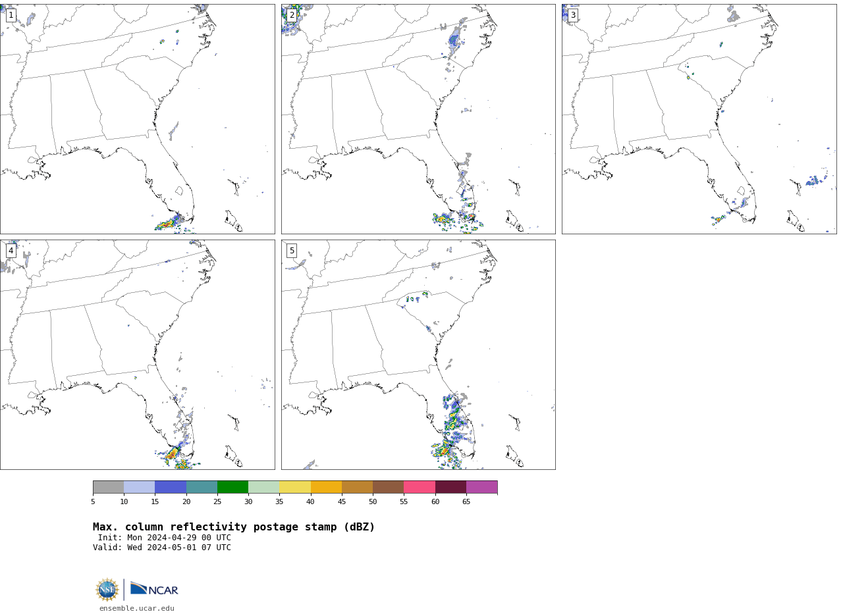This screenshot has width=843, height=616.
Task: Click the panel label number 5
Action: [292, 251]
